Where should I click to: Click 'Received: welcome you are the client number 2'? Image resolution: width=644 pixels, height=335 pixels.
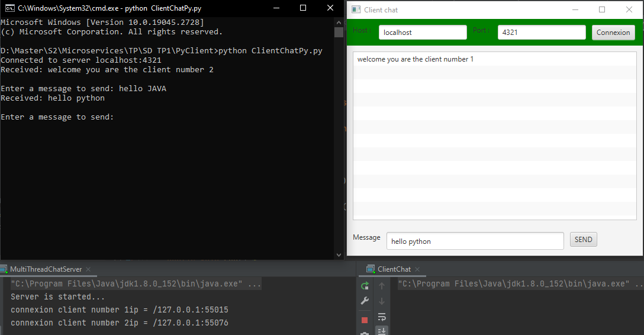(107, 70)
